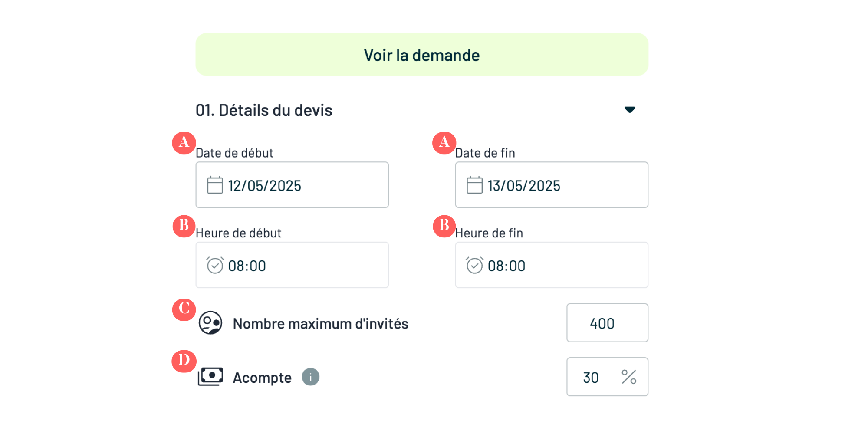Edit the Acompte value showing 30
Screen dimensions: 868x434
591,377
